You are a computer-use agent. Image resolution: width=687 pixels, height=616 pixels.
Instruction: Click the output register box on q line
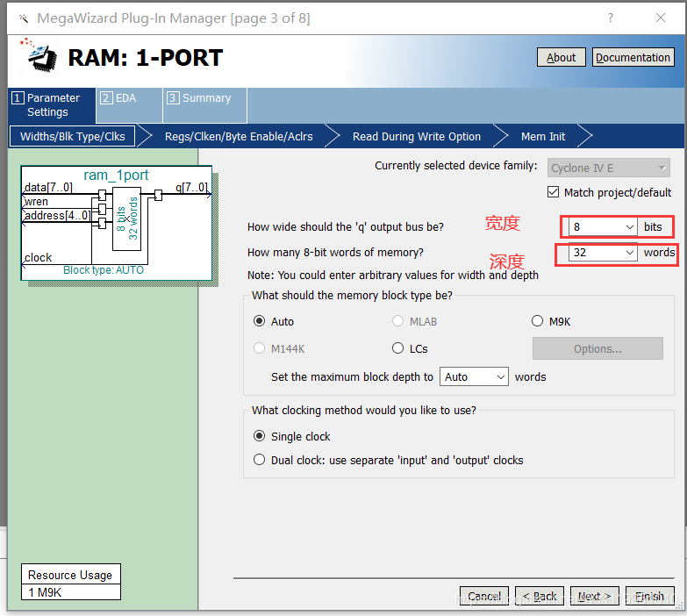click(x=158, y=195)
